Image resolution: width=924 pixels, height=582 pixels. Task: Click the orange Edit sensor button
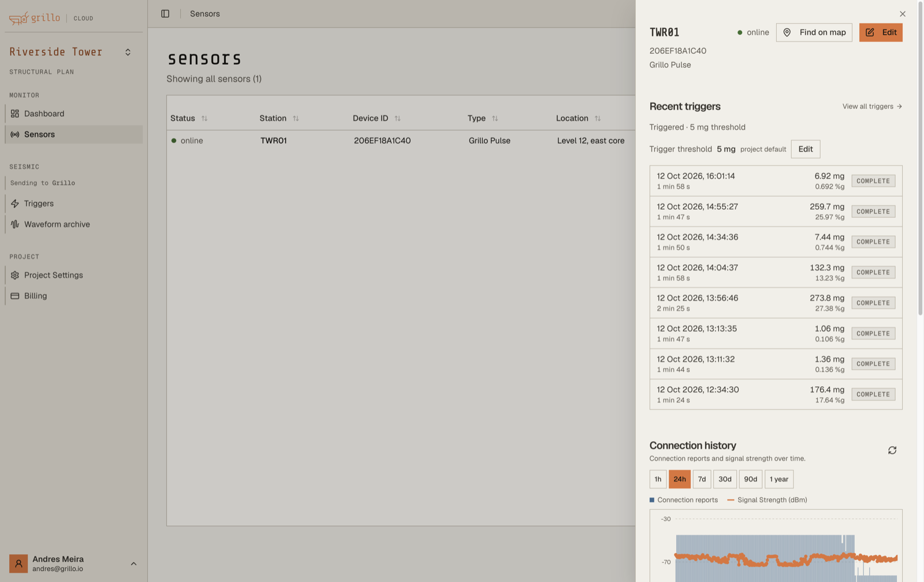tap(881, 32)
